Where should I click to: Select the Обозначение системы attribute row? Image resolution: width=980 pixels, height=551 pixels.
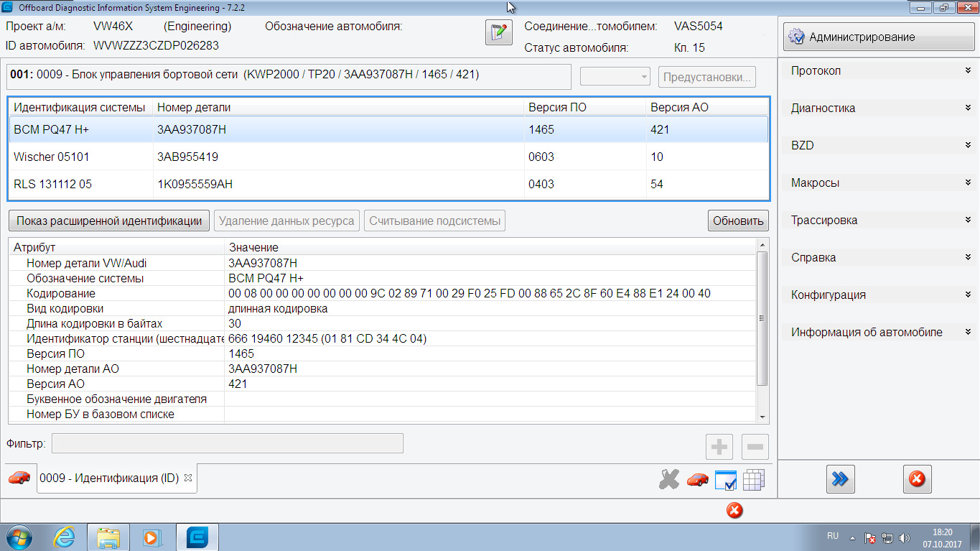pyautogui.click(x=383, y=278)
